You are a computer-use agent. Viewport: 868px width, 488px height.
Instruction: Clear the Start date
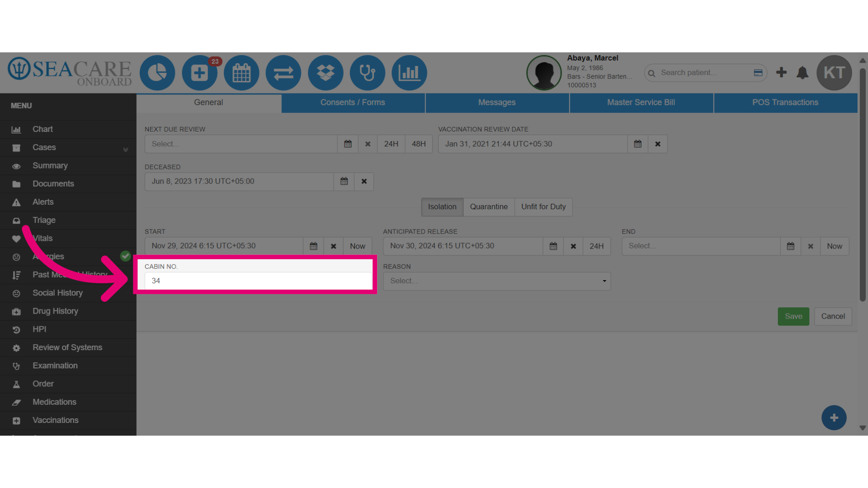click(333, 246)
